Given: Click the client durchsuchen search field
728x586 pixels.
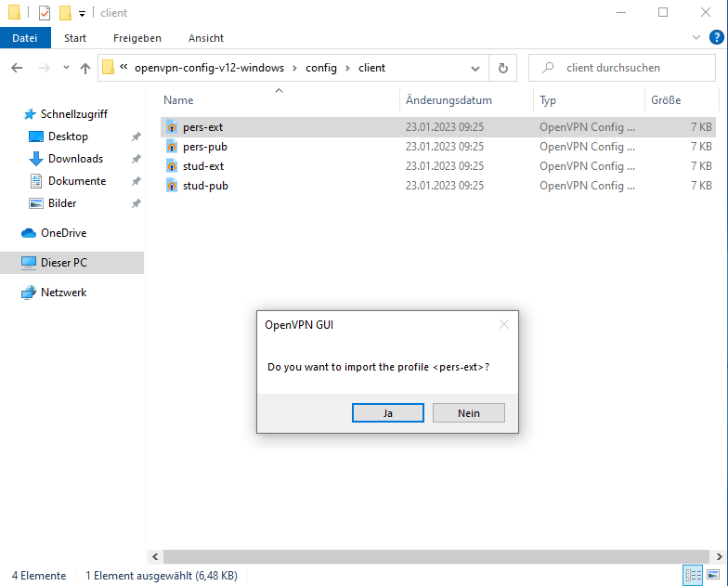Looking at the screenshot, I should click(622, 68).
